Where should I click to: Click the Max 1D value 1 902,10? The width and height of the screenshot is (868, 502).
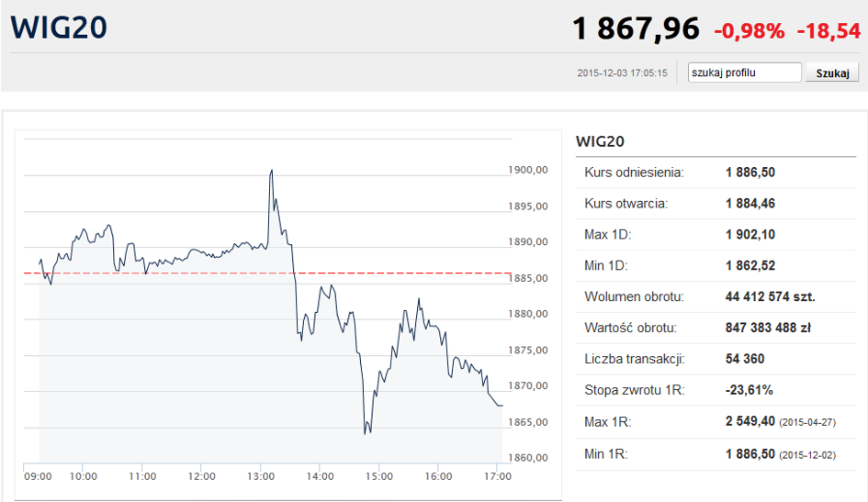tap(750, 235)
